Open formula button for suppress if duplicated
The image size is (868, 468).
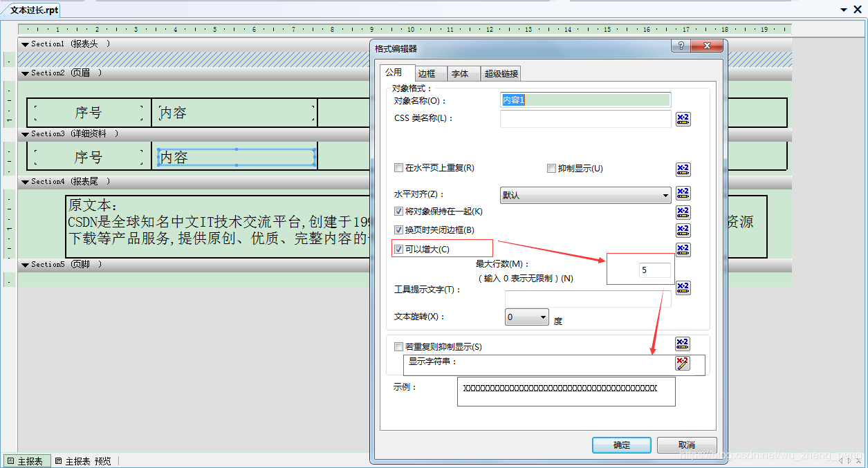pos(683,344)
